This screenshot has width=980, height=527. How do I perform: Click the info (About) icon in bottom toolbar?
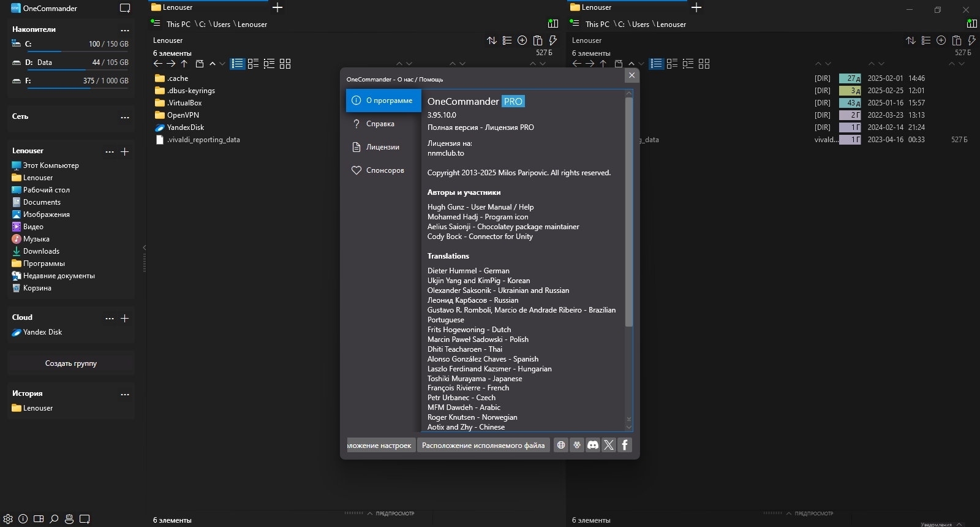23,519
